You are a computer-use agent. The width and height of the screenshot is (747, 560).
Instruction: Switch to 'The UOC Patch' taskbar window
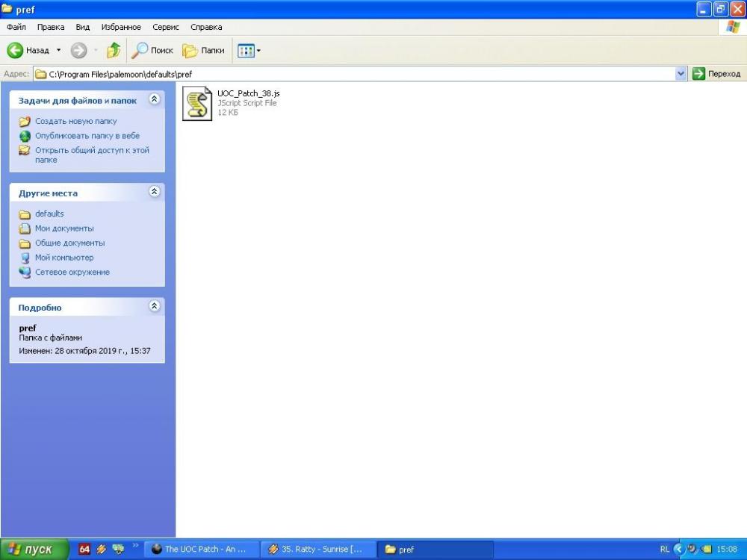202,549
